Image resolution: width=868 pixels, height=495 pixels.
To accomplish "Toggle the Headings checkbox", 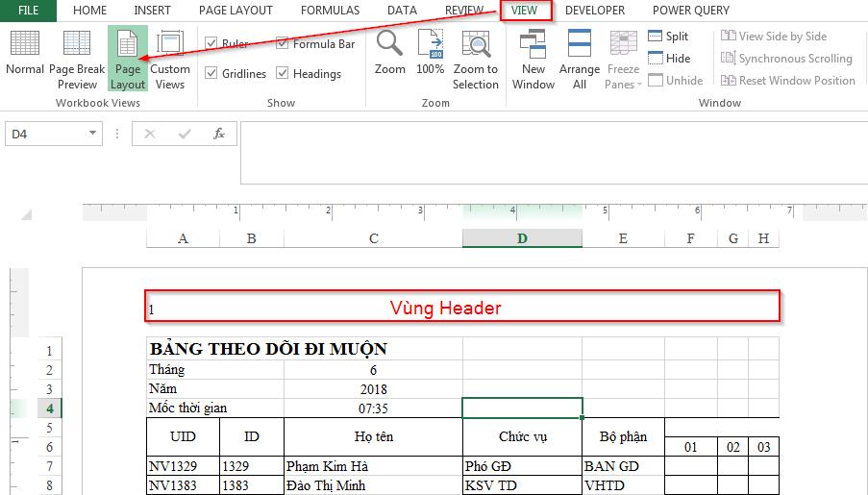I will pos(283,74).
